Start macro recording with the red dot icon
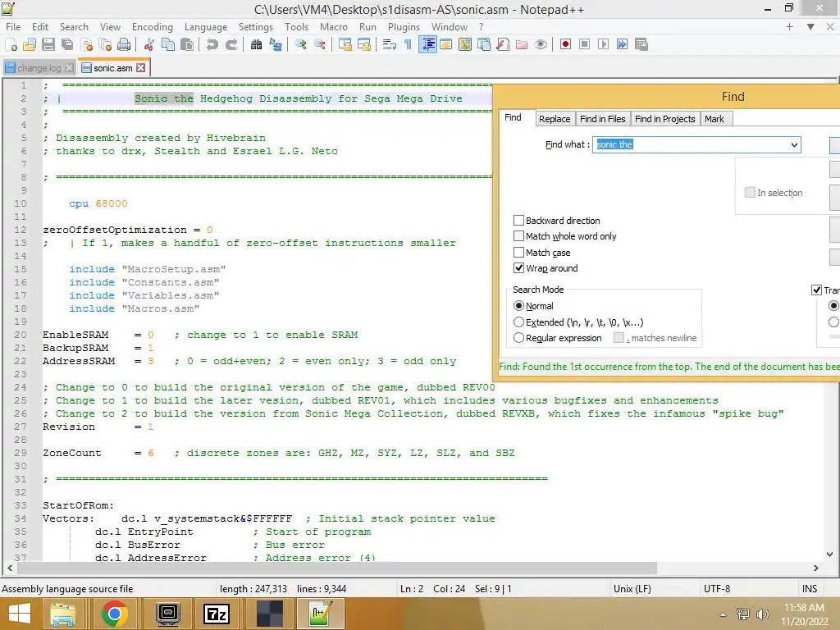840x630 pixels. pyautogui.click(x=565, y=44)
